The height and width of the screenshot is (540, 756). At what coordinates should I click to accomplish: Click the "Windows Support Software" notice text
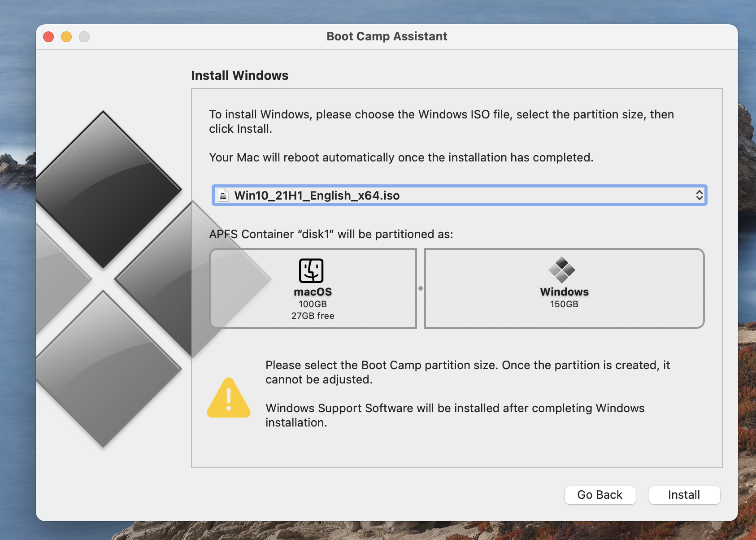pos(455,415)
